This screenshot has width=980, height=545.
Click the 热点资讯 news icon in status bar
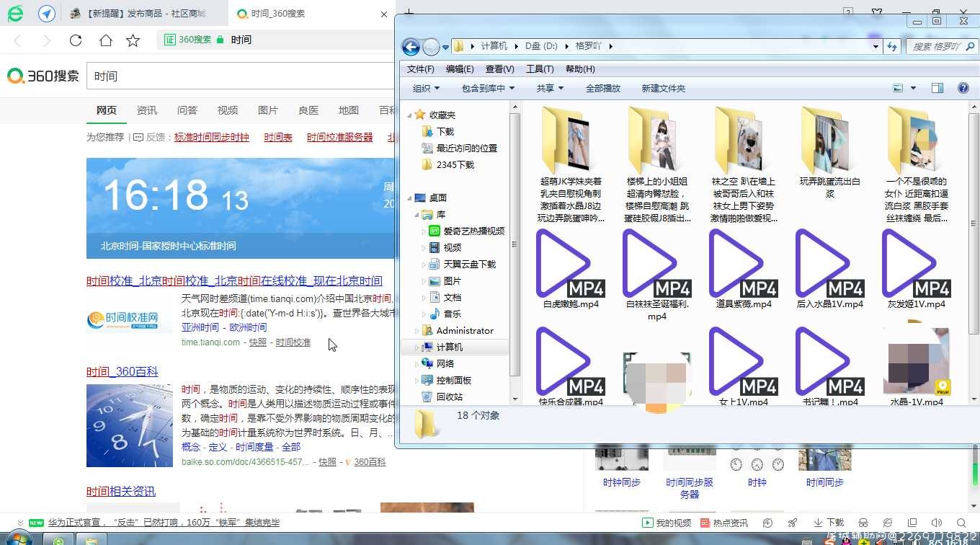coord(705,523)
